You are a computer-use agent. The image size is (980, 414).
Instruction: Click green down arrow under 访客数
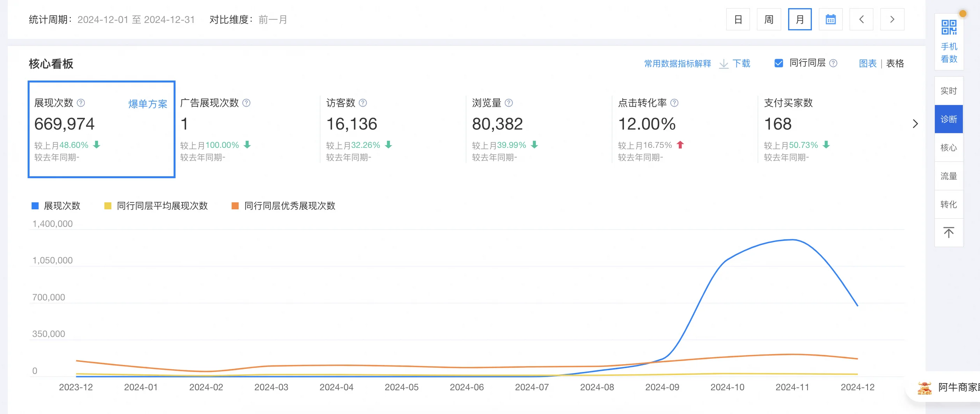point(388,145)
